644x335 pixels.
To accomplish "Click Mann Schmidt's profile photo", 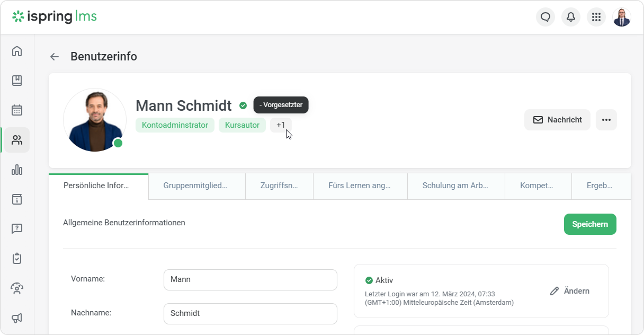I will 95,120.
